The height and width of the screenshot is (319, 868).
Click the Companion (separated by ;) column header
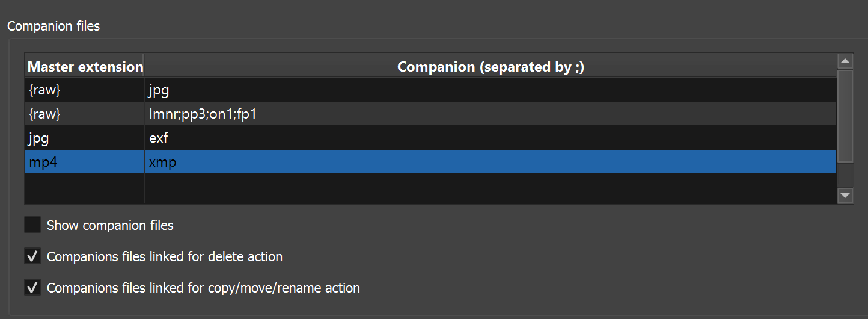490,67
